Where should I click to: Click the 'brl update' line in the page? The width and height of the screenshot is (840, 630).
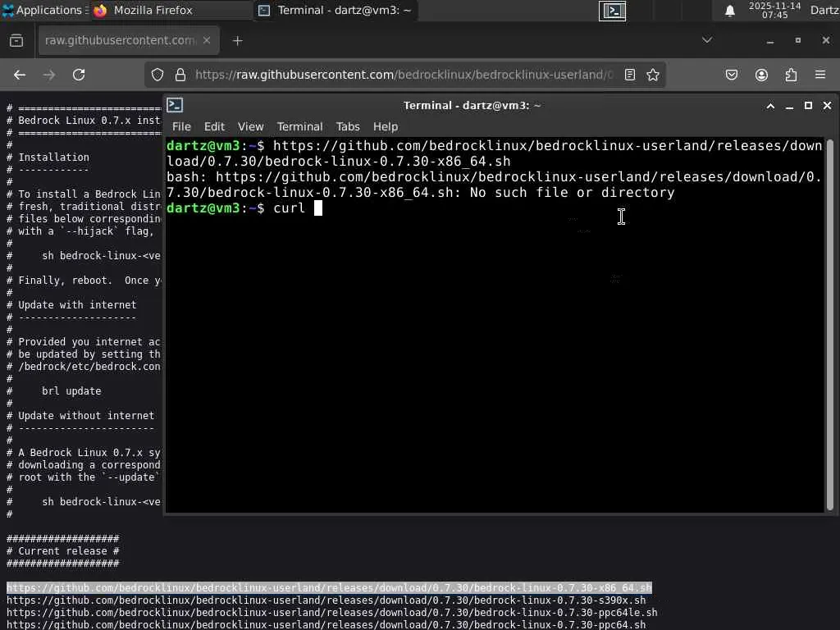(x=71, y=391)
